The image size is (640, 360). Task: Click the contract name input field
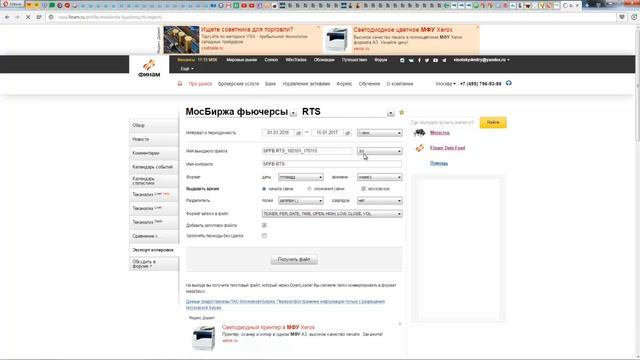[x=332, y=164]
